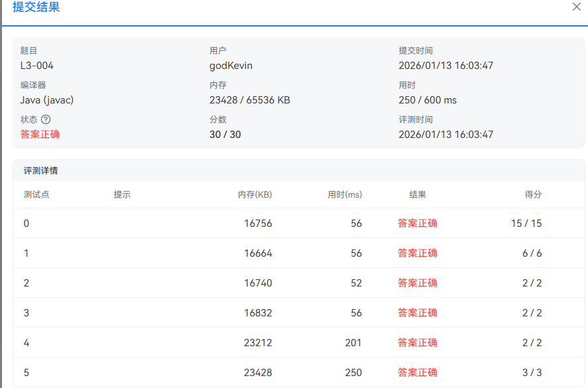This screenshot has width=588, height=388.
Task: Click 答案正确 result for test point 3
Action: [418, 313]
